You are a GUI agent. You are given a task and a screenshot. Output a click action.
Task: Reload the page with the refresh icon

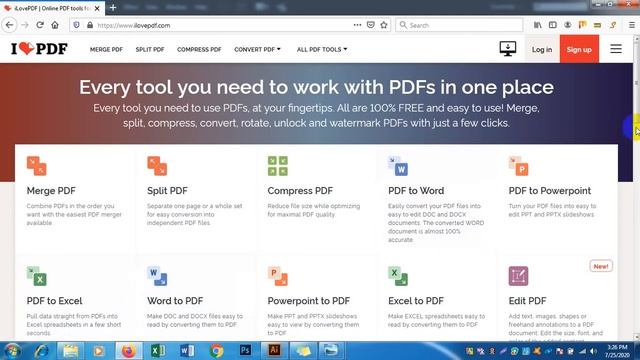[40, 25]
